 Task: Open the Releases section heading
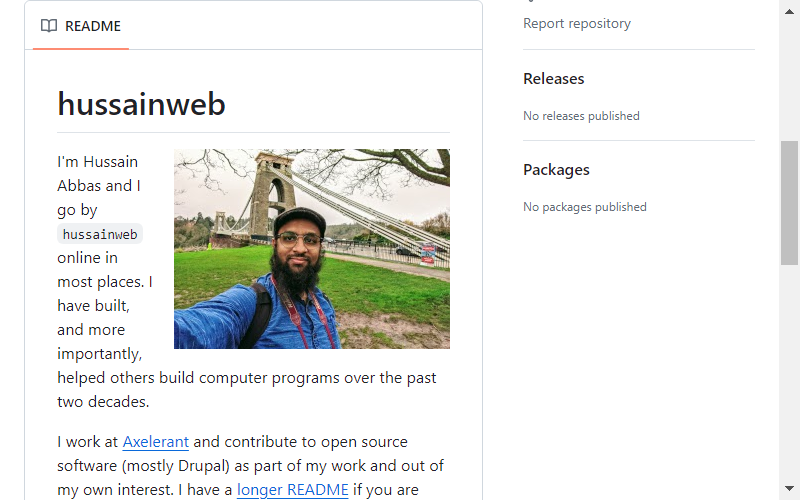coord(554,79)
